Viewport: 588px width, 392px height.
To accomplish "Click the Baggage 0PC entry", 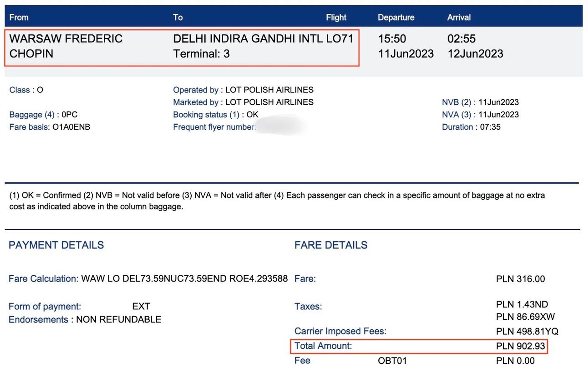I will [43, 114].
